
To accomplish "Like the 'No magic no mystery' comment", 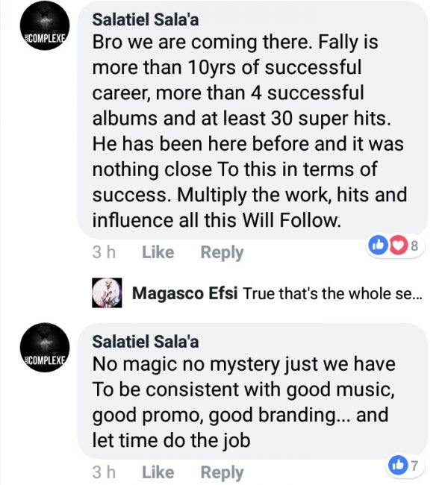I will (158, 472).
